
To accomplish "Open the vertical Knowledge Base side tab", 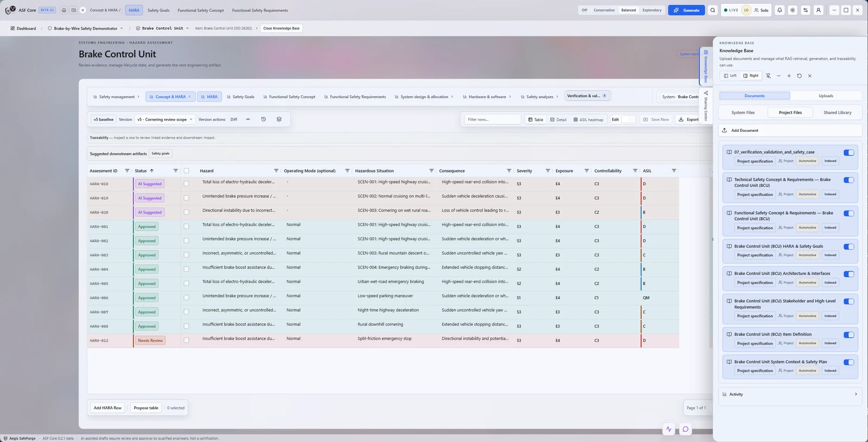I will click(x=706, y=67).
